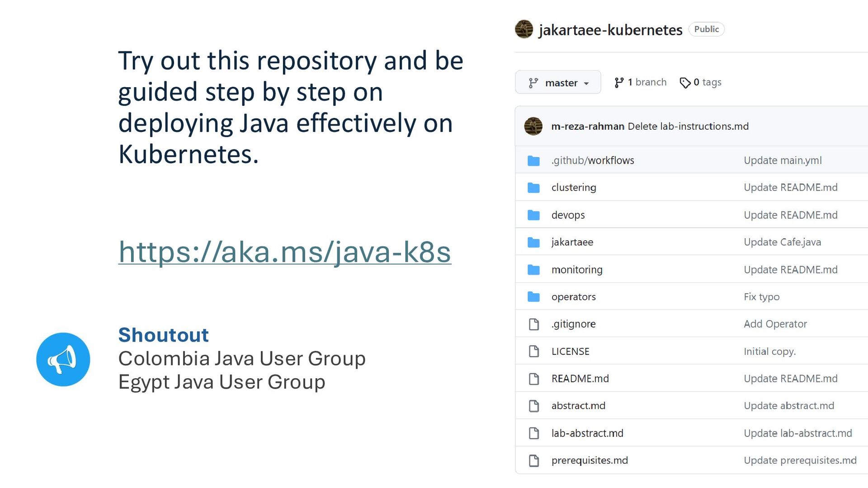
Task: Click the jakartaee-kubernetes repository avatar
Action: tap(524, 29)
